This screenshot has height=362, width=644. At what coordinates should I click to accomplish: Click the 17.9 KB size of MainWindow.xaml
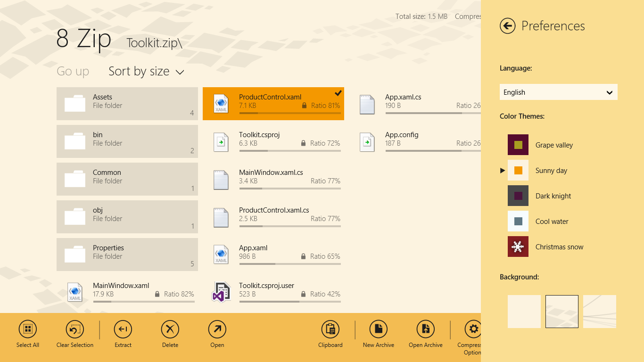pos(103,294)
